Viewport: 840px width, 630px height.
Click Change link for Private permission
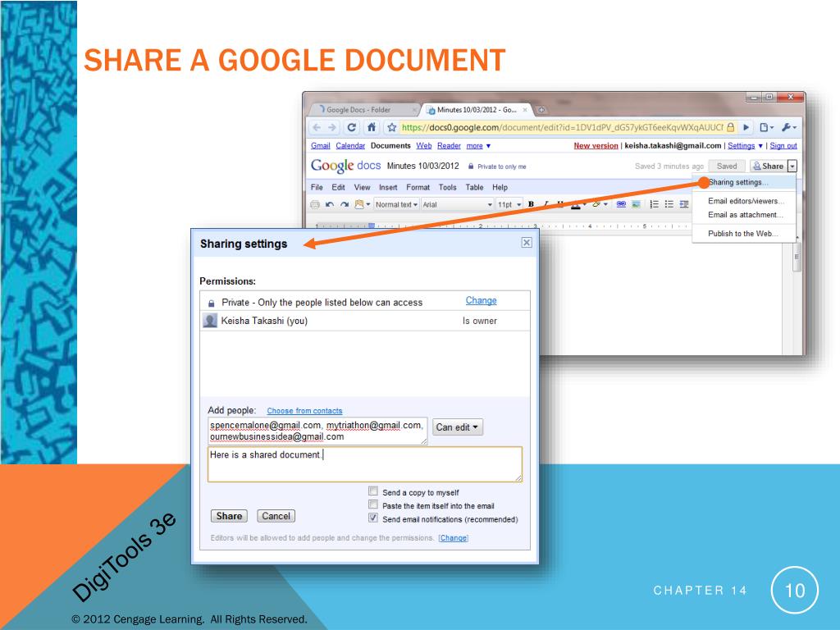point(481,300)
